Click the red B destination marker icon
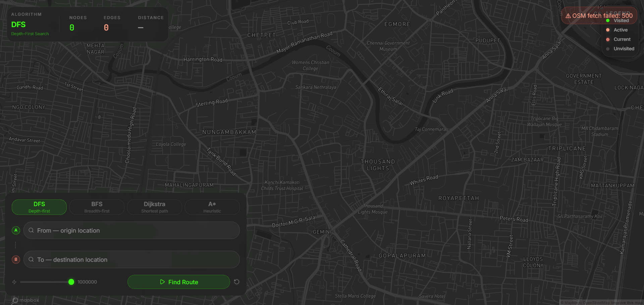This screenshot has height=305, width=644. [x=16, y=259]
